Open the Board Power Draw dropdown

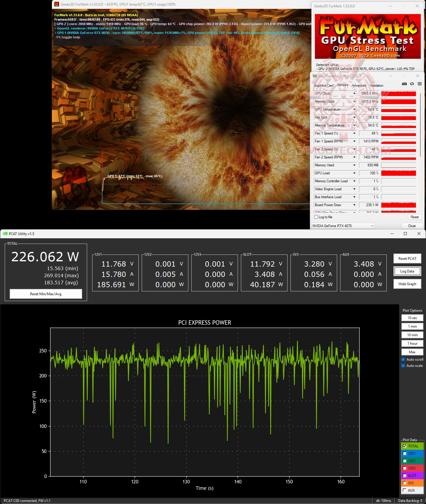coord(354,205)
